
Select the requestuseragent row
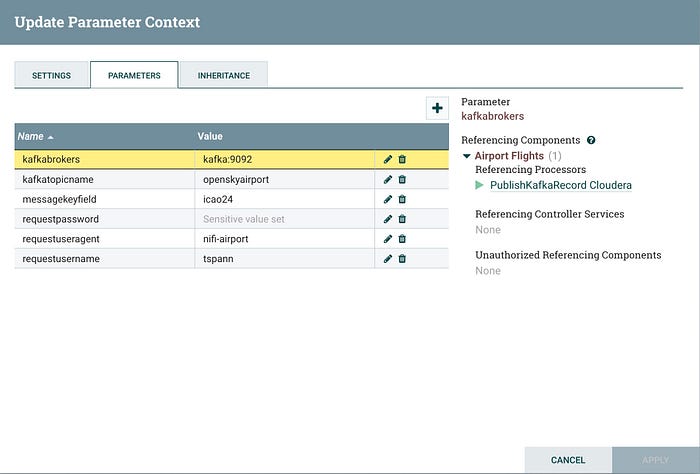pyautogui.click(x=231, y=239)
